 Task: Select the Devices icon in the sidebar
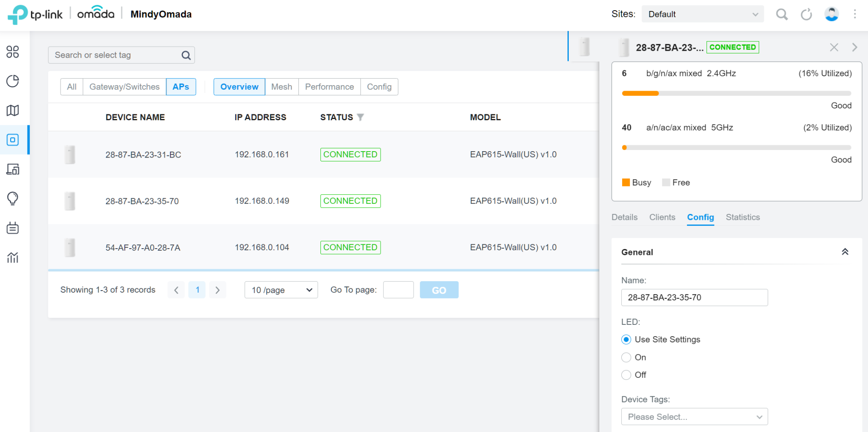coord(13,140)
